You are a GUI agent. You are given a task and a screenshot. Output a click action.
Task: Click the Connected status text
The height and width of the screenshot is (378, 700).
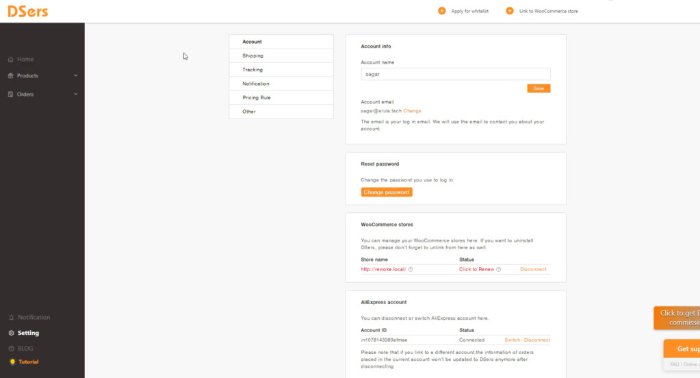(x=471, y=340)
